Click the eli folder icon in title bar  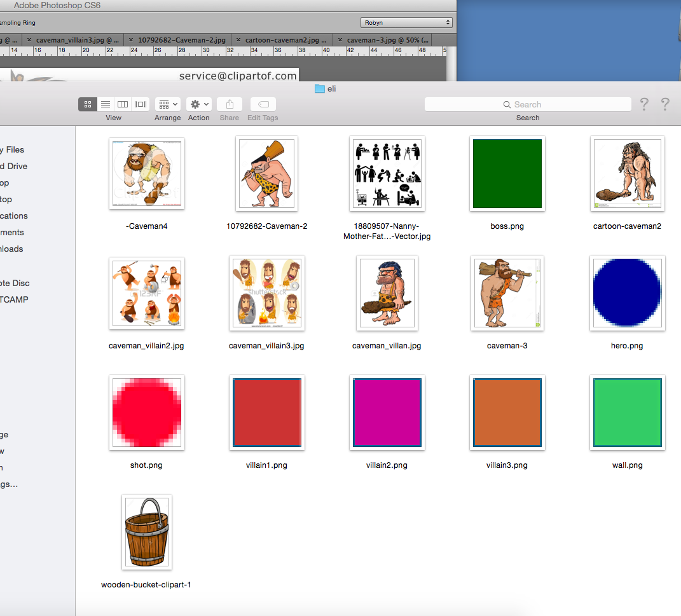[x=320, y=89]
